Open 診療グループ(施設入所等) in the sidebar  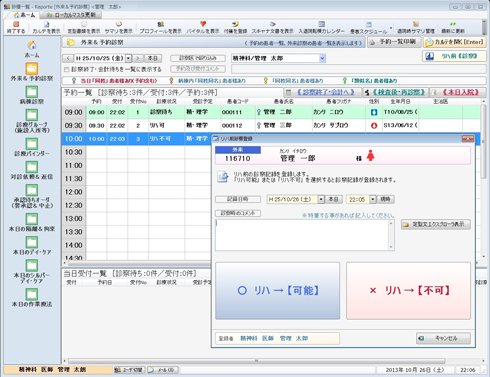click(32, 121)
